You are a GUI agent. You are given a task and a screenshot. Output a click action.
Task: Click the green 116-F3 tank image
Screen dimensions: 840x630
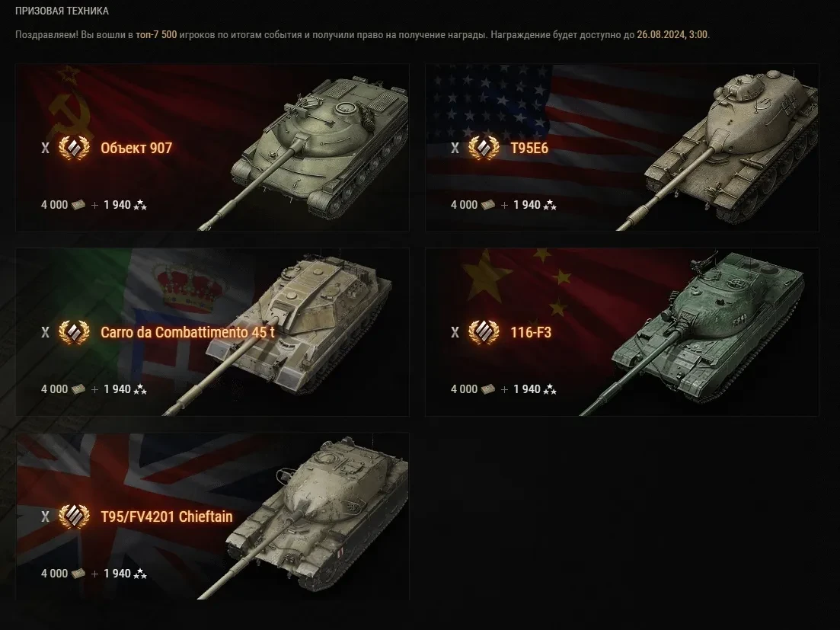696,332
